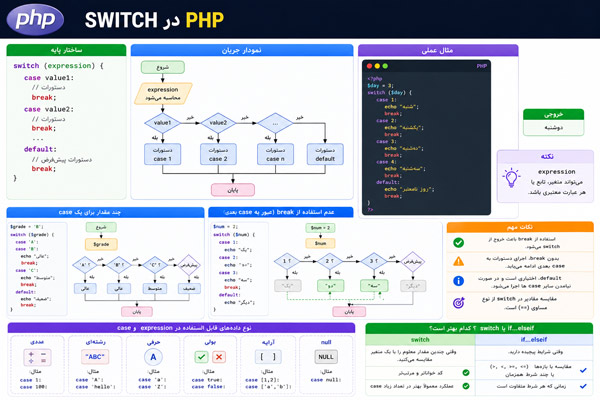Click the circled A character type icon
The height and width of the screenshot is (400, 600).
pos(153,357)
